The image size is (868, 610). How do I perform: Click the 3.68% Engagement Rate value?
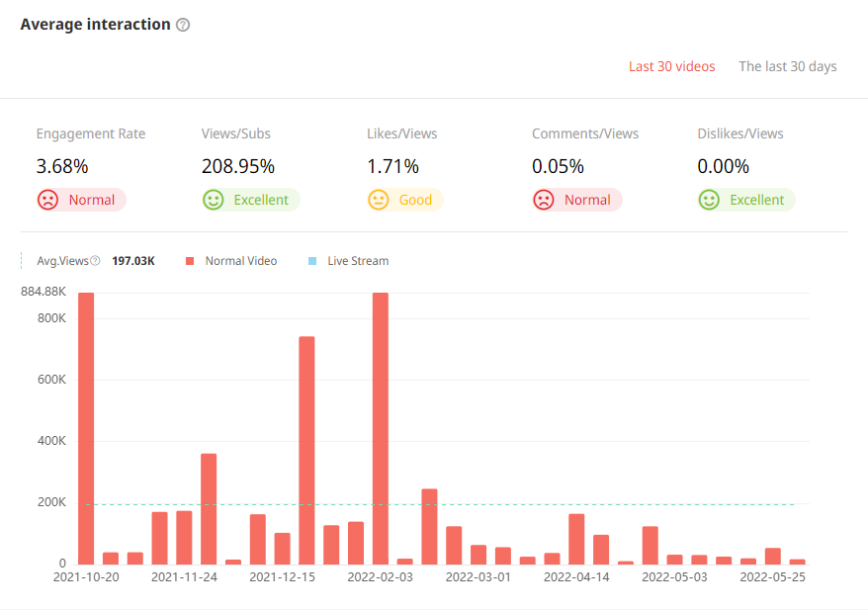pyautogui.click(x=62, y=166)
